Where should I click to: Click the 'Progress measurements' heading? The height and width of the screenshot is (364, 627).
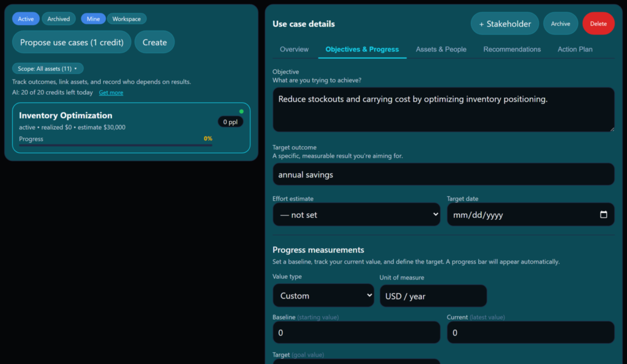tap(318, 250)
